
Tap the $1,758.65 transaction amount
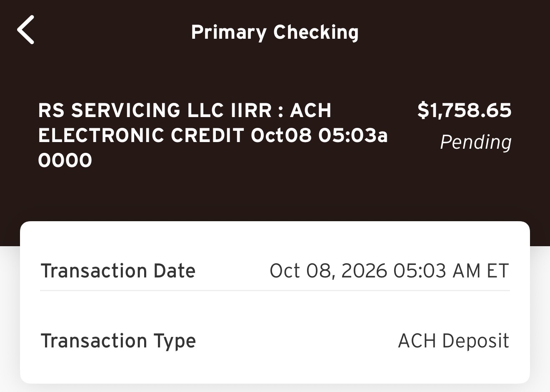464,110
